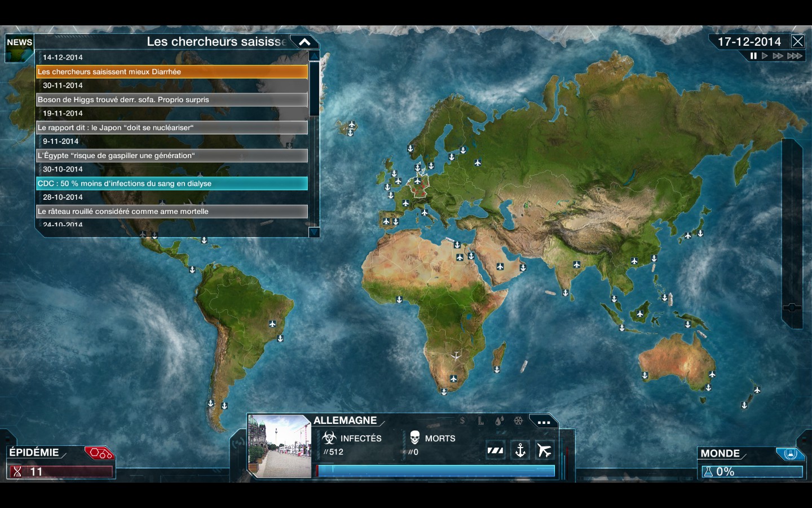The image size is (812, 508).
Task: Click the seaport icon in Madagascar
Action: 497,370
